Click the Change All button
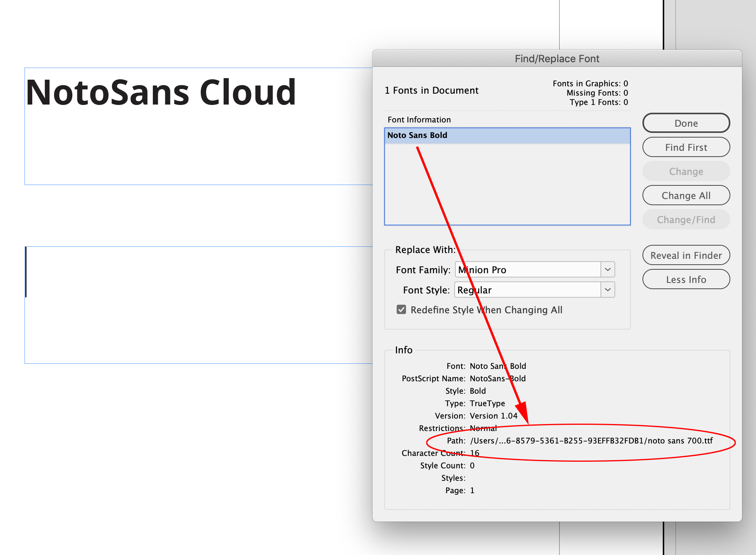Viewport: 756px width, 555px height. click(x=686, y=195)
